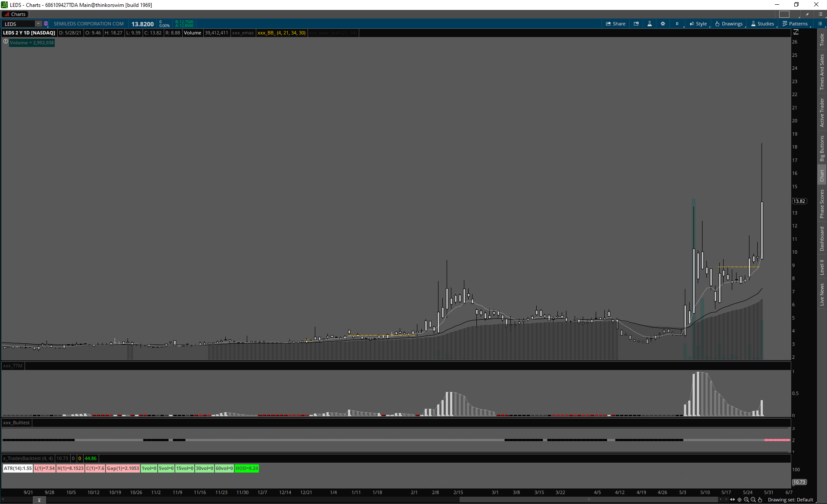
Task: Switch to the Active Trader side tab
Action: 822,112
